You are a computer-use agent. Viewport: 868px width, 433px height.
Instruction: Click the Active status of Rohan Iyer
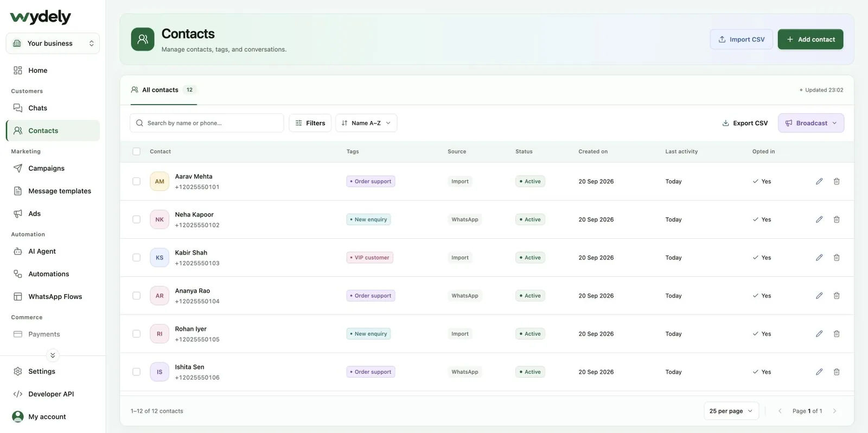[530, 334]
